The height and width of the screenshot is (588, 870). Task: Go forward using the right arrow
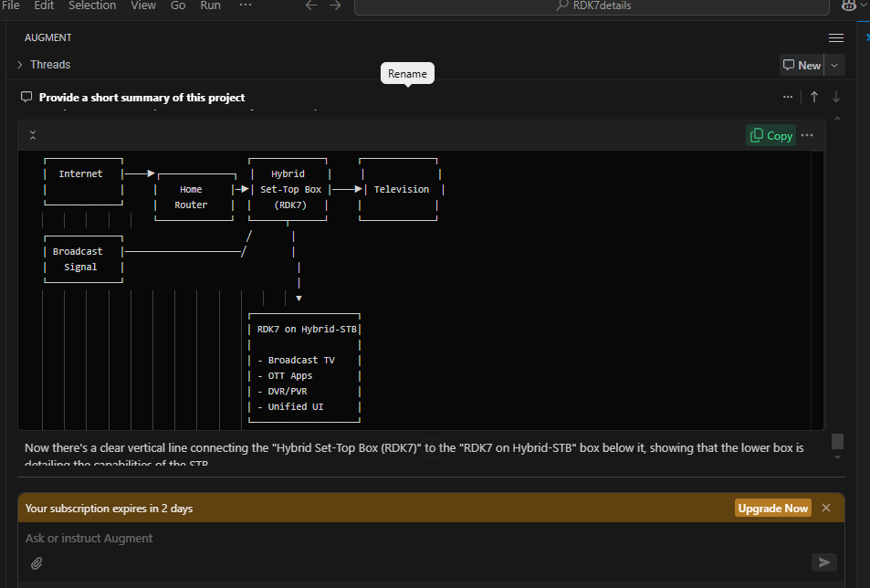point(335,5)
